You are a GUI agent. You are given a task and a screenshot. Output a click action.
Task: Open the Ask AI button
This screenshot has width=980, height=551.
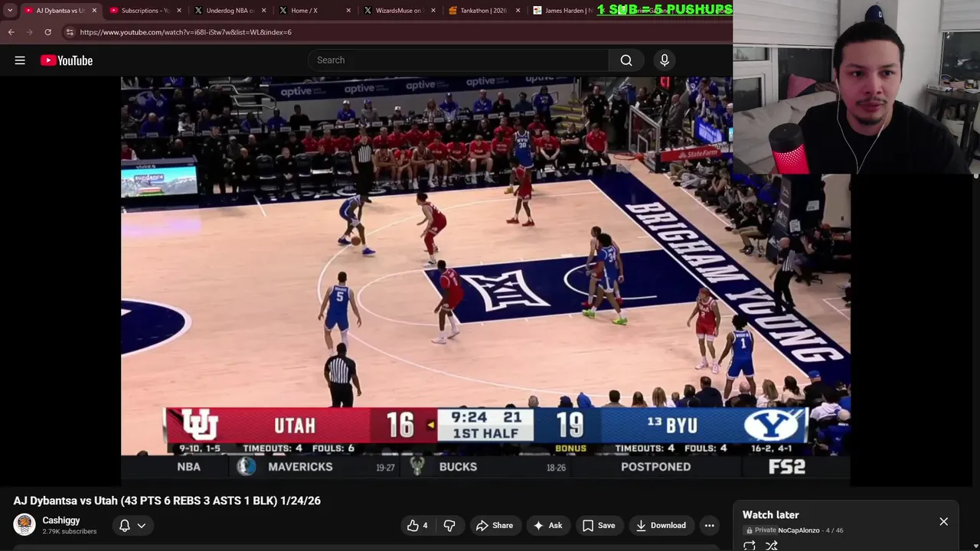click(x=547, y=526)
